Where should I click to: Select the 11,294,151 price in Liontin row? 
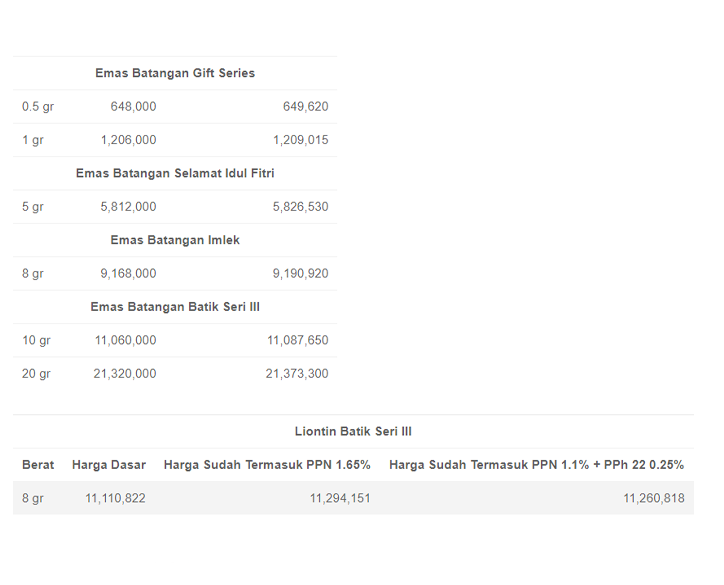tap(340, 498)
